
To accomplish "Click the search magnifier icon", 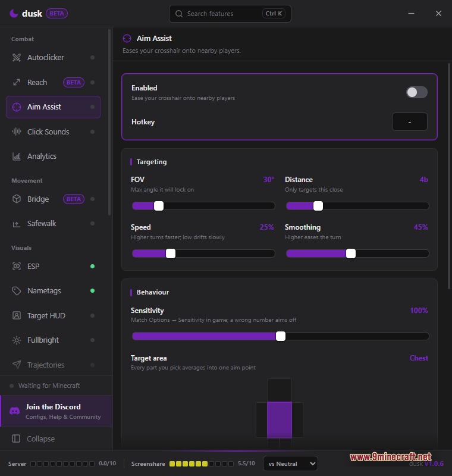I will point(179,14).
